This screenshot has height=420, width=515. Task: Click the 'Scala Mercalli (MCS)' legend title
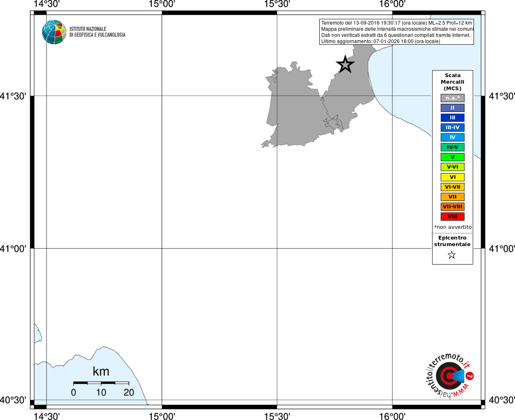(453, 82)
